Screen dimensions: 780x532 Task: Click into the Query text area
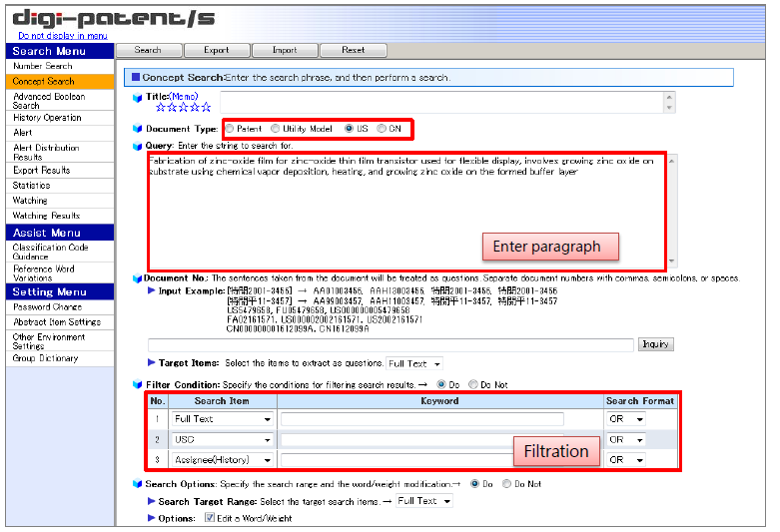point(406,212)
